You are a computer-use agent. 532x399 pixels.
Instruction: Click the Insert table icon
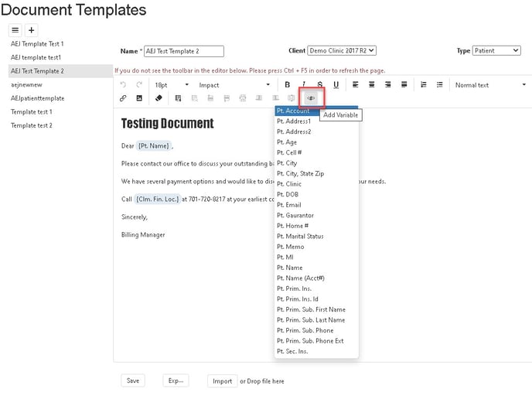178,98
